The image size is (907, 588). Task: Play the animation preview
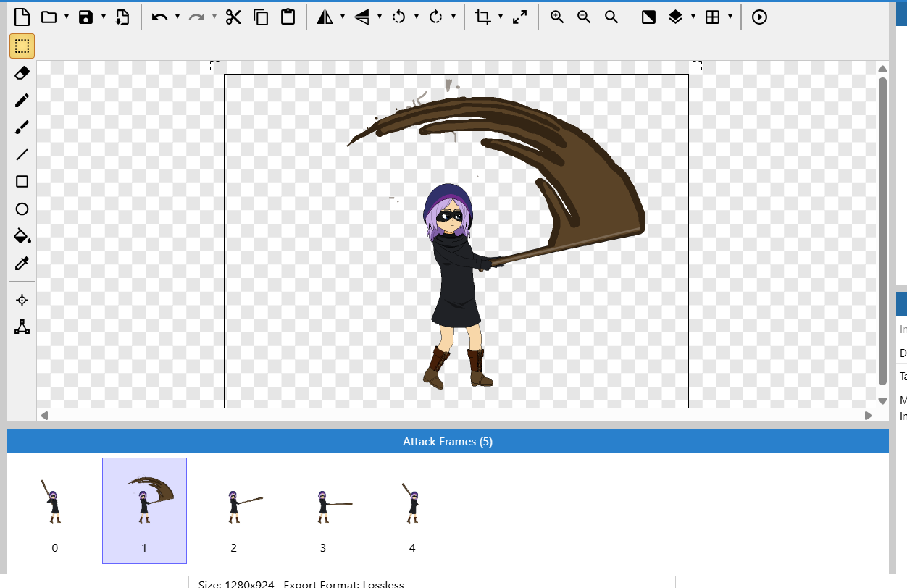tap(758, 17)
